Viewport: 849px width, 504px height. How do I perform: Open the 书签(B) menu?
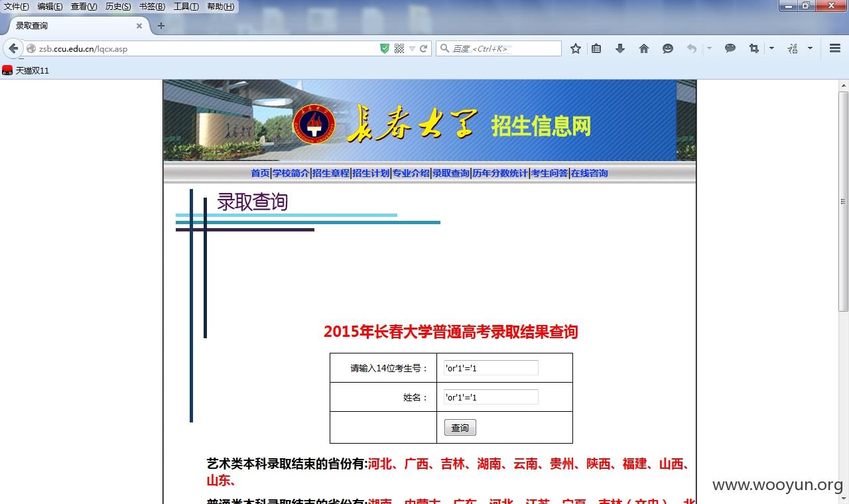click(x=152, y=7)
